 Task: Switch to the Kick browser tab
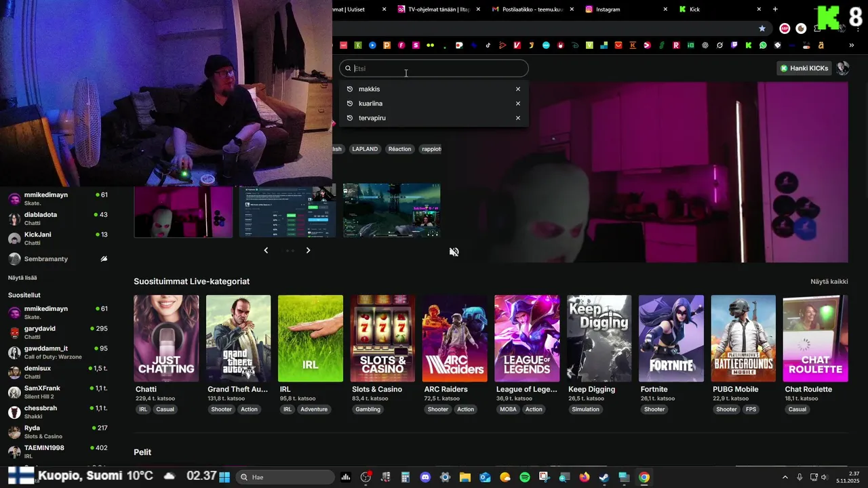(720, 9)
